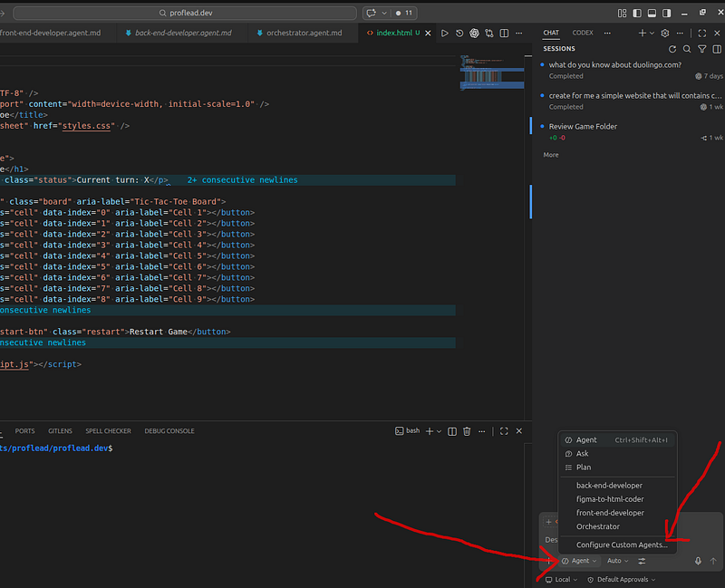Refresh the sessions list
This screenshot has width=725, height=588.
(672, 49)
